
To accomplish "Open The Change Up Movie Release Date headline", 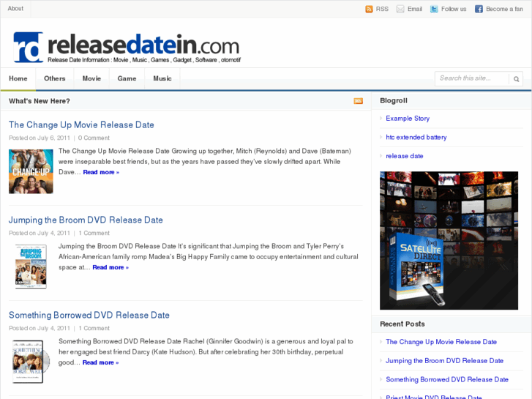I will click(81, 124).
